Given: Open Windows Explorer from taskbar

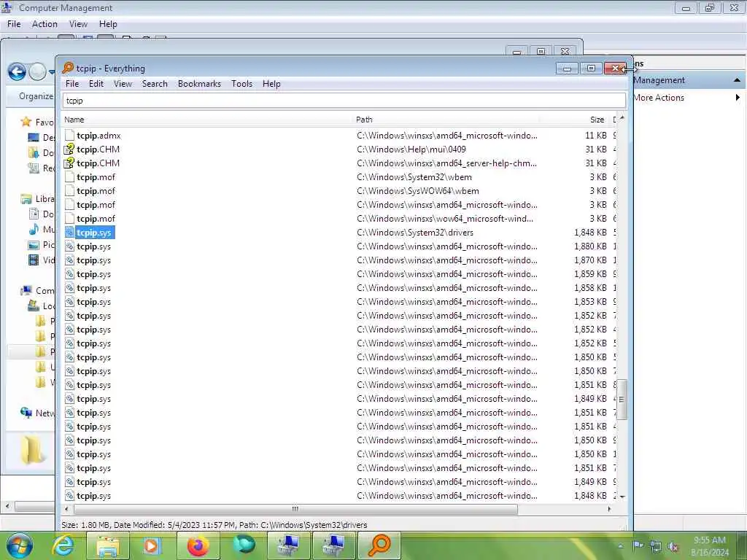Looking at the screenshot, I should 108,545.
